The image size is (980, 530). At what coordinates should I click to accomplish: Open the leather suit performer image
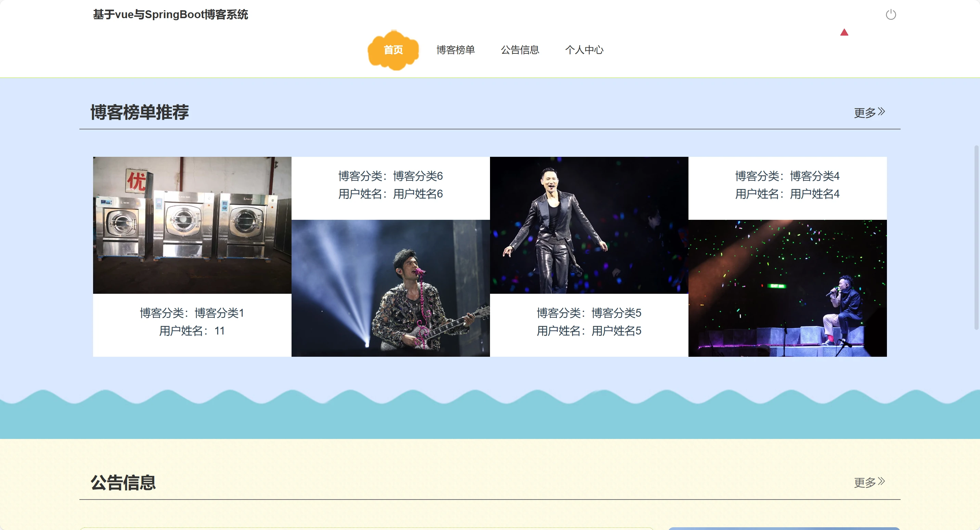click(589, 225)
